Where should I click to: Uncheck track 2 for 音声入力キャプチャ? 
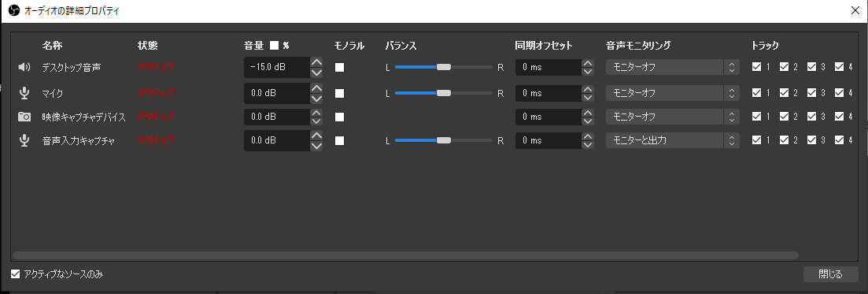tap(785, 140)
